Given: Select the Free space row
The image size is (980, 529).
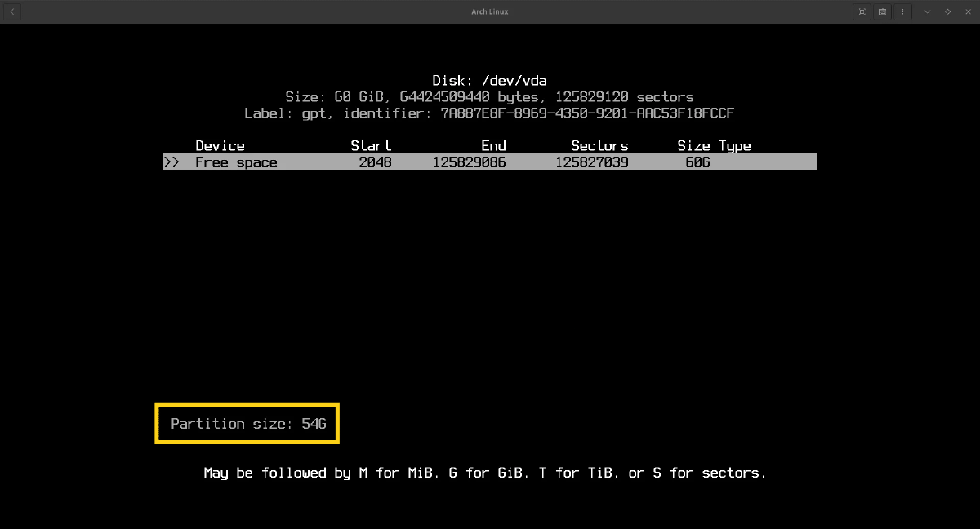Looking at the screenshot, I should (x=490, y=162).
